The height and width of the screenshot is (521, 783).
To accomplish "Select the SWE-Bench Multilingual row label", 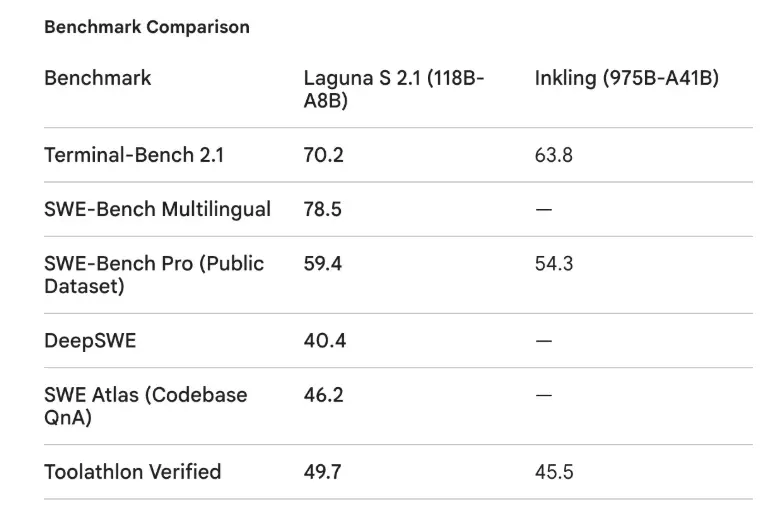I will pyautogui.click(x=157, y=209).
